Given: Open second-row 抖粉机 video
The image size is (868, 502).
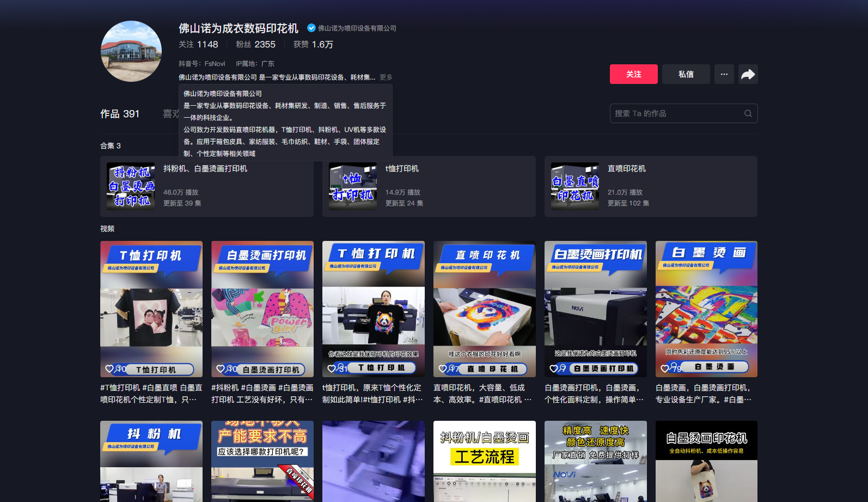Looking at the screenshot, I should click(151, 461).
